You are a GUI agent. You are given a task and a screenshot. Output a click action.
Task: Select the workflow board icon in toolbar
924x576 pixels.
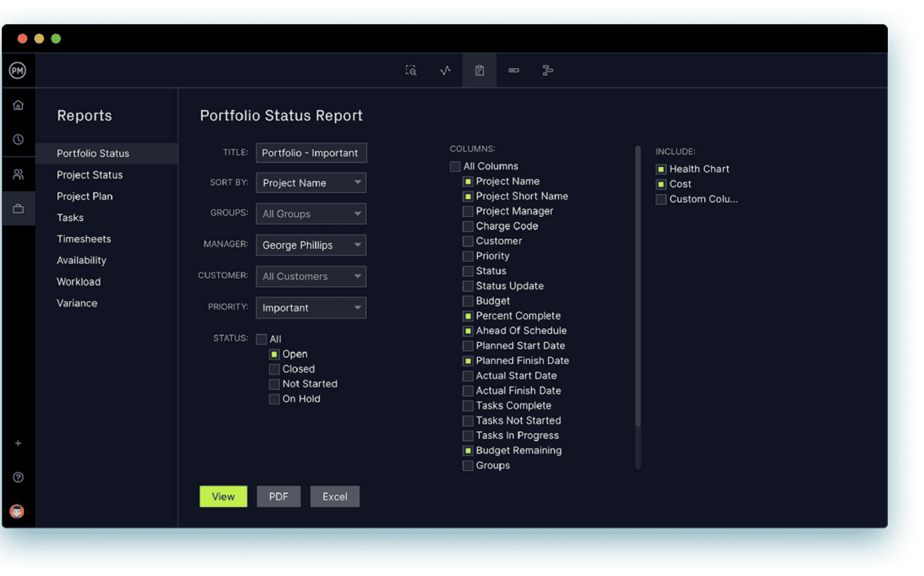(547, 70)
